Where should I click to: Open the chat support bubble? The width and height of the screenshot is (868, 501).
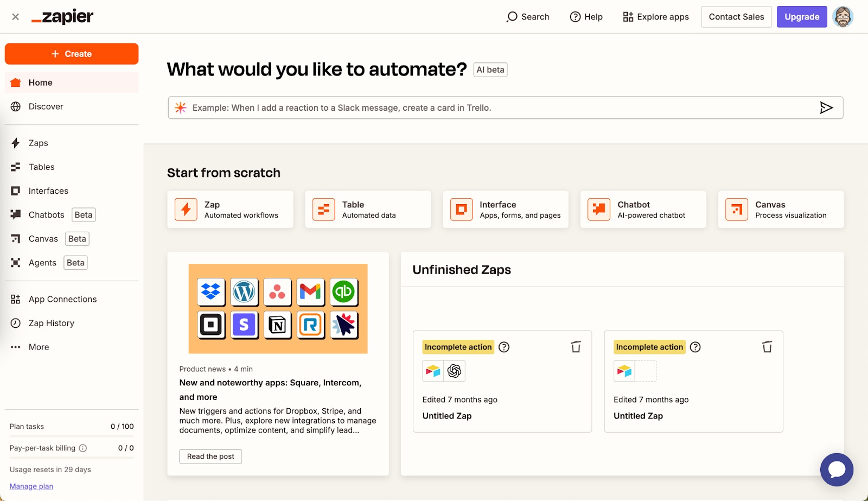(837, 470)
